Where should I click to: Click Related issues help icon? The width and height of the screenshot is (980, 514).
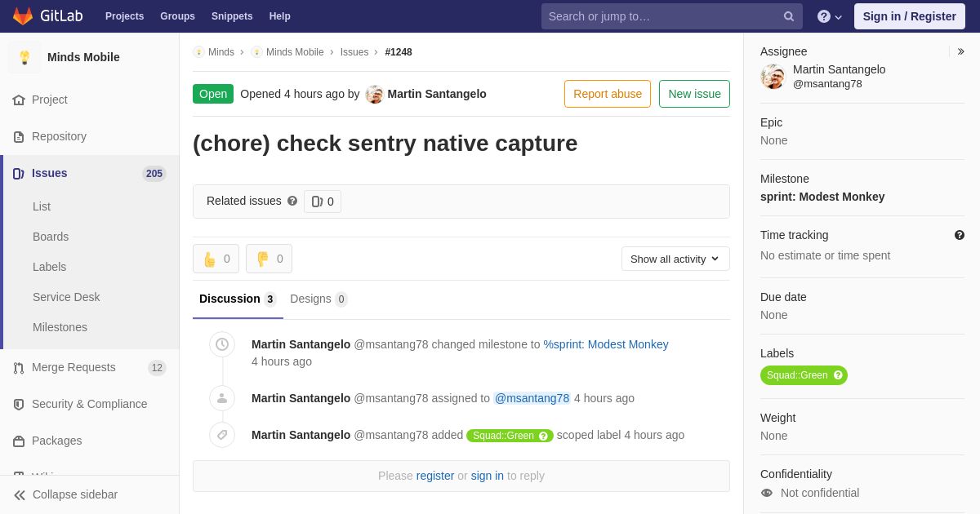point(292,201)
